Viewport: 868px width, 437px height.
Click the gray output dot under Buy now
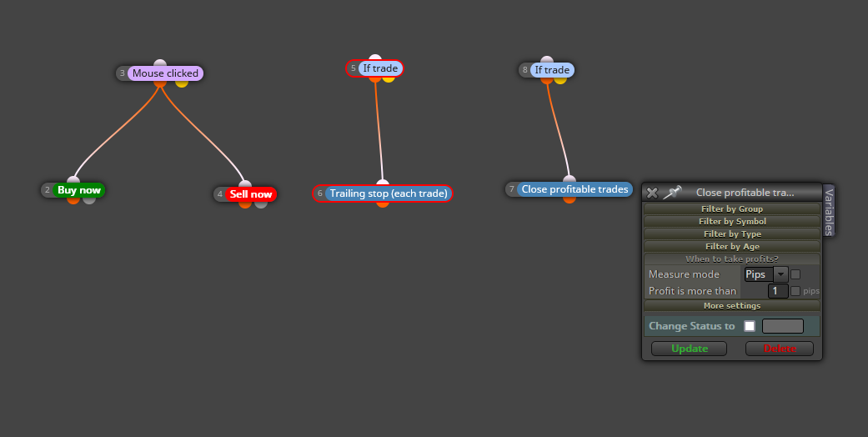point(88,199)
